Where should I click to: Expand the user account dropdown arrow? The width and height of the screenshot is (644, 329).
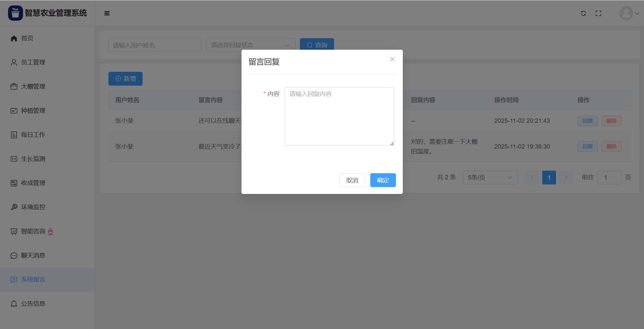click(x=637, y=13)
